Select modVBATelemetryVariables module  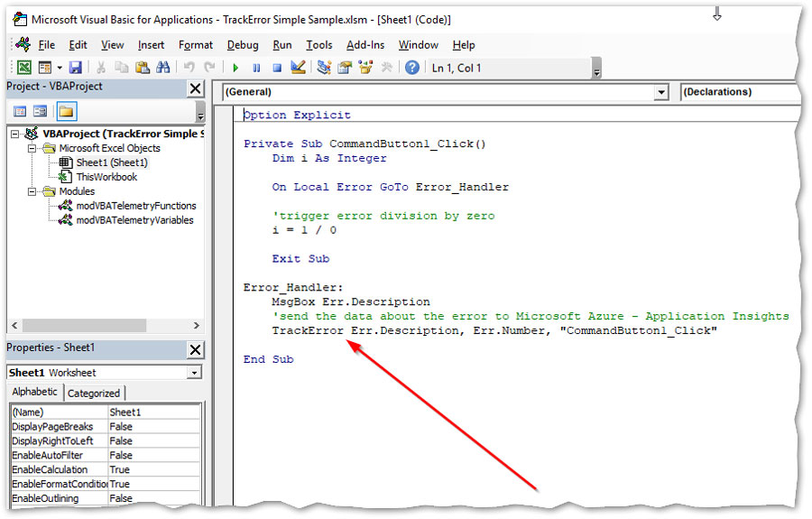(x=126, y=220)
